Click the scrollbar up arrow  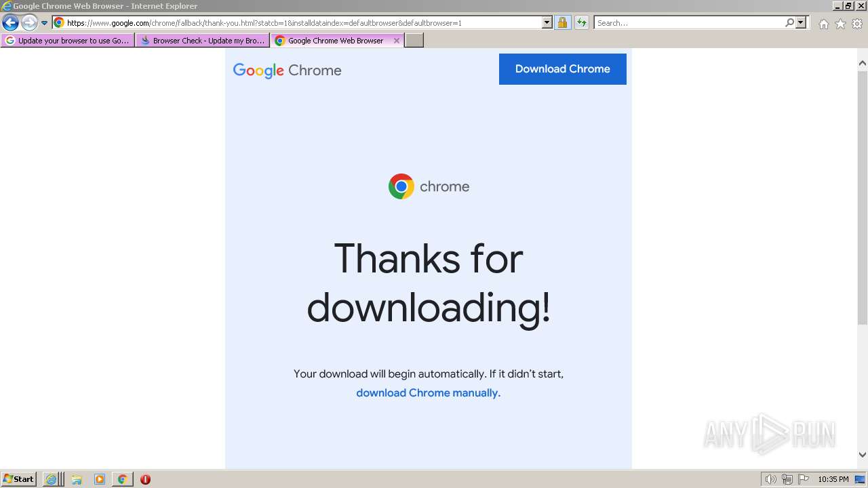tap(863, 63)
